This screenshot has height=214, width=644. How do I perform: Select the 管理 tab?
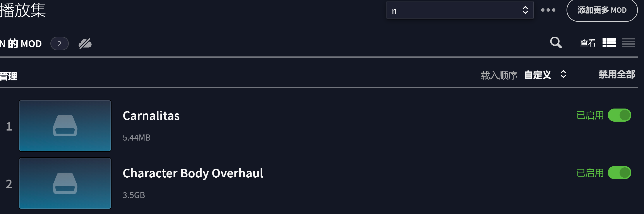point(9,76)
